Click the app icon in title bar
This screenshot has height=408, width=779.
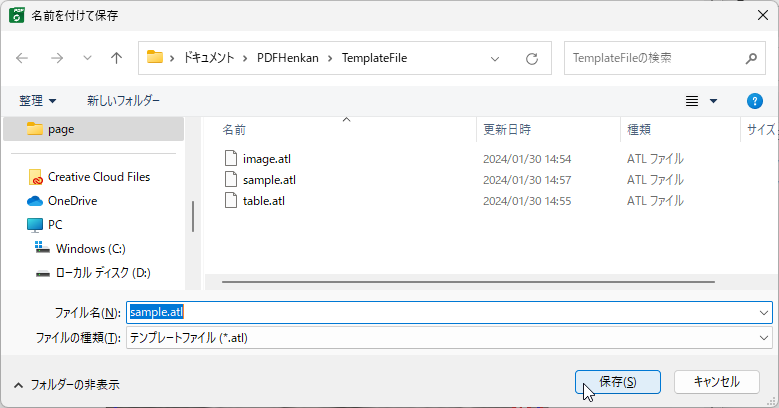[16, 15]
